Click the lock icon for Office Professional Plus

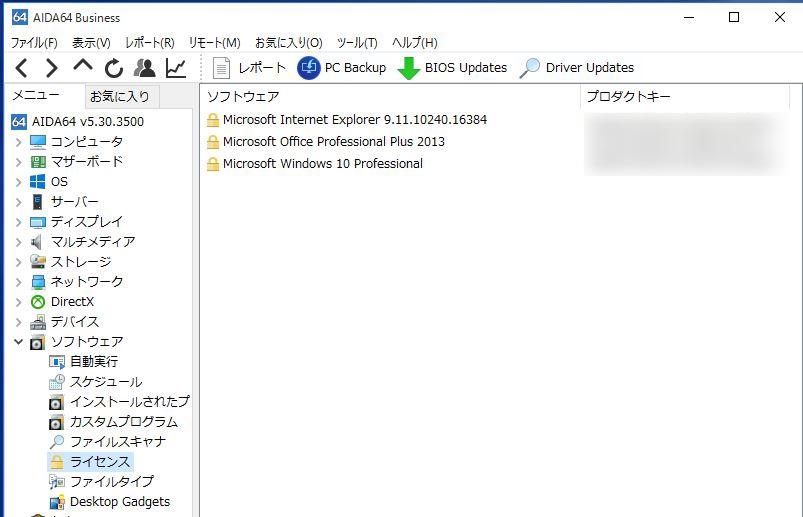tap(213, 142)
